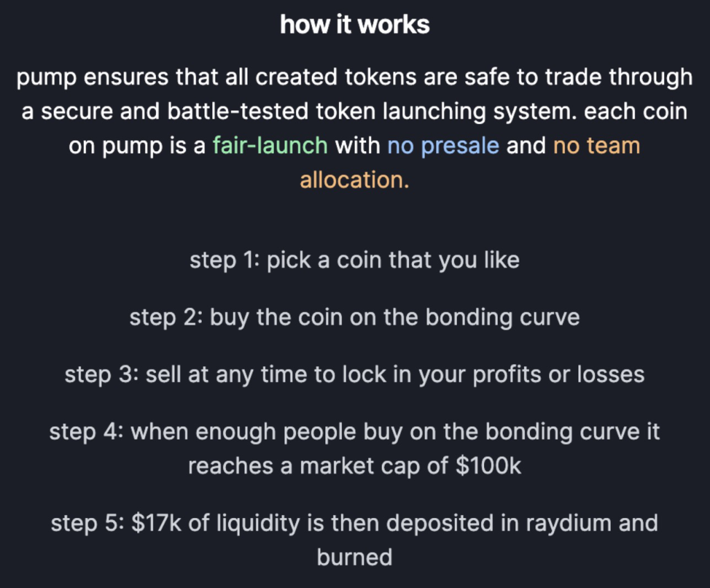Screen dimensions: 710x588
Task: Click step 3 about selling anytime
Action: pos(354,375)
